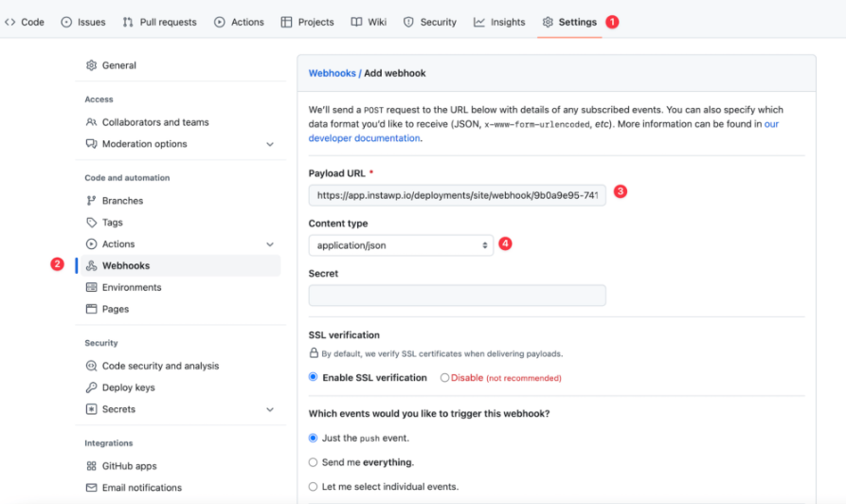The height and width of the screenshot is (504, 846).
Task: Click the Tags label icon
Action: (91, 223)
